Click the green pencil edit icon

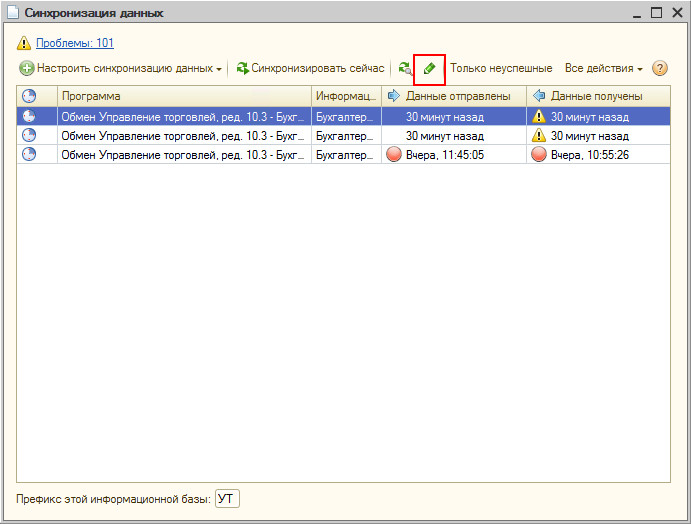pyautogui.click(x=429, y=69)
